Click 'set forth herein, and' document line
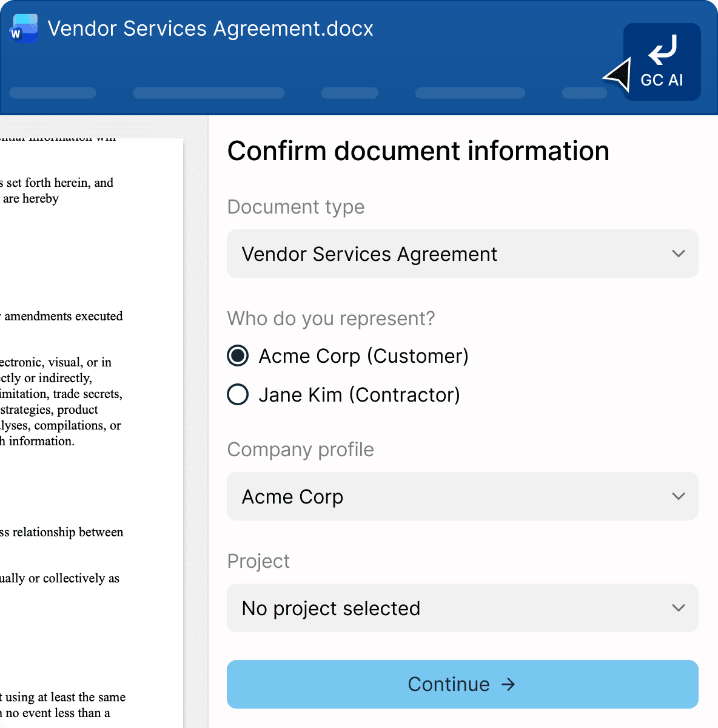 coord(59,183)
